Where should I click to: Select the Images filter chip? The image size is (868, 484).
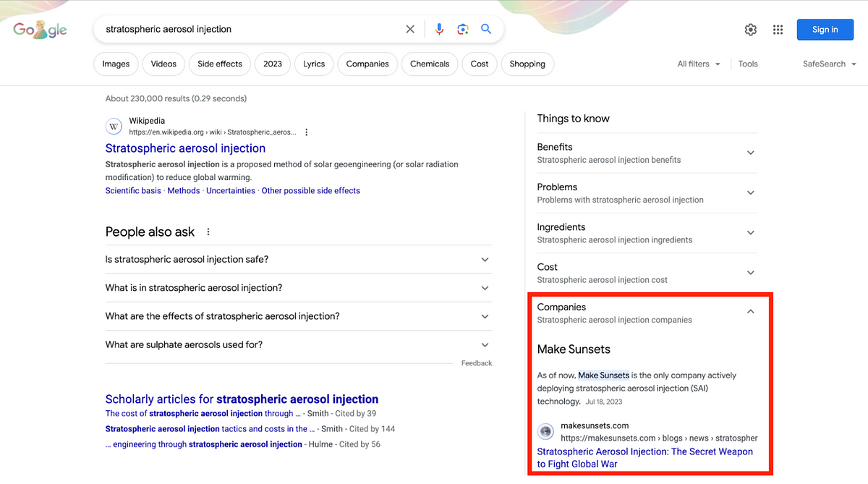click(x=116, y=64)
